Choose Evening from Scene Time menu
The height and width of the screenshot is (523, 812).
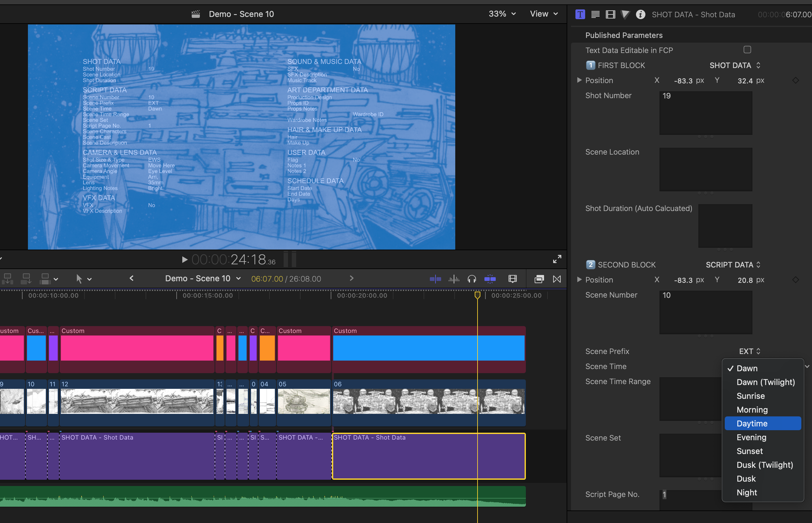(x=763, y=437)
